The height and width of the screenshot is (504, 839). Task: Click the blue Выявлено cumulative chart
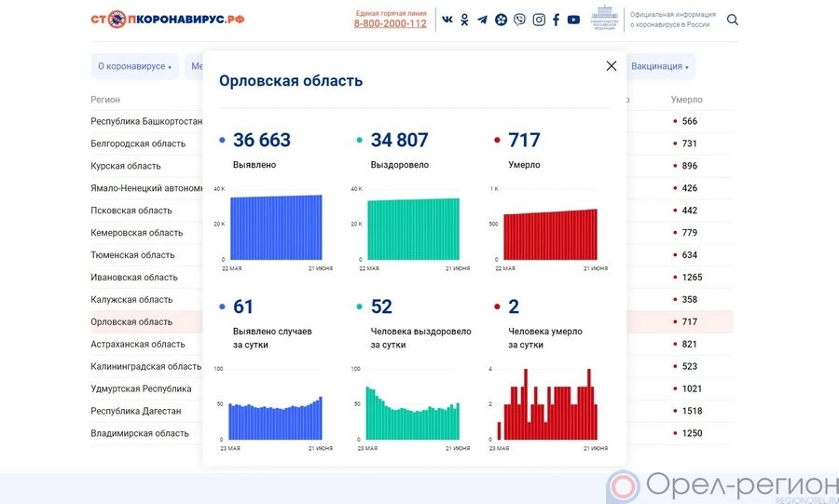pos(275,227)
